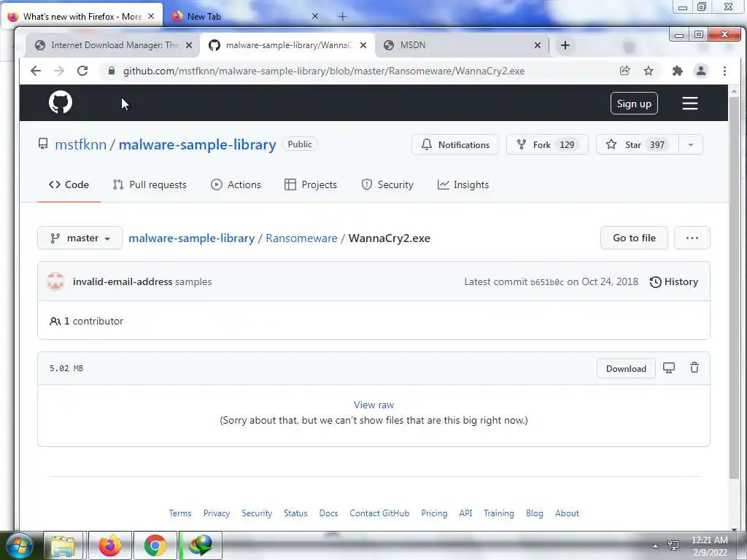Switch to Chrome in the taskbar

pos(155,545)
